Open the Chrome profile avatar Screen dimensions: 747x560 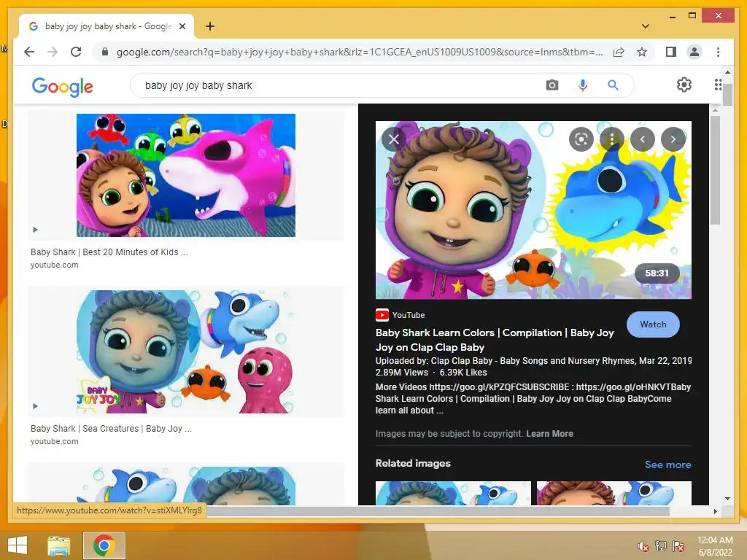click(694, 52)
